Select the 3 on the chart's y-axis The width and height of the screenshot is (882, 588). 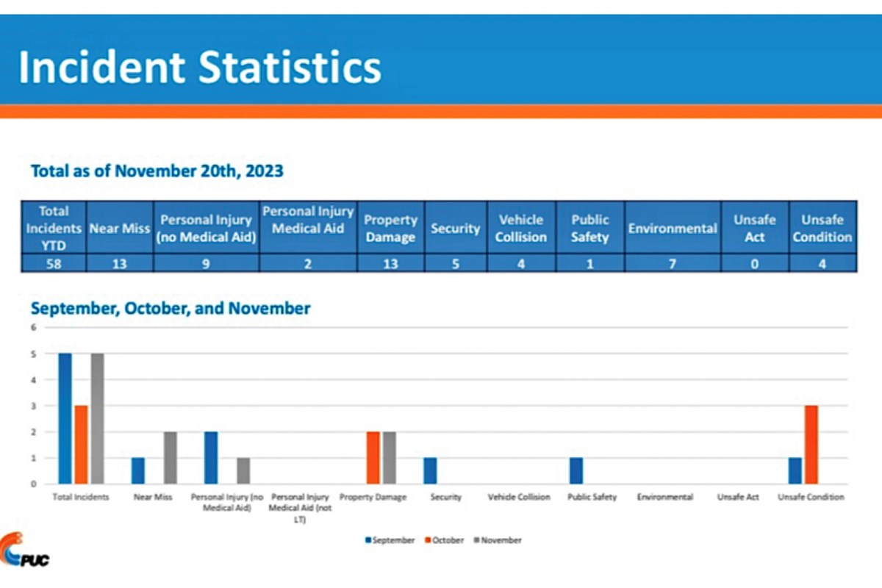click(x=32, y=406)
